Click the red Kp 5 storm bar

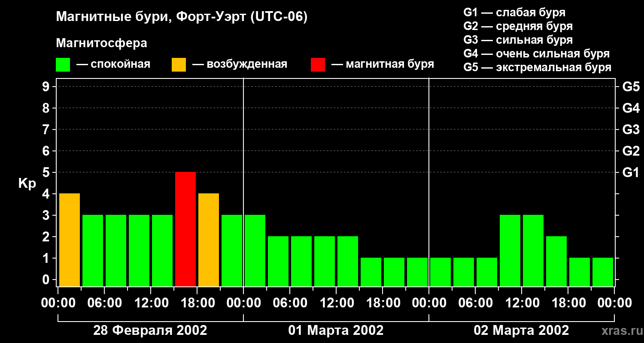click(185, 229)
